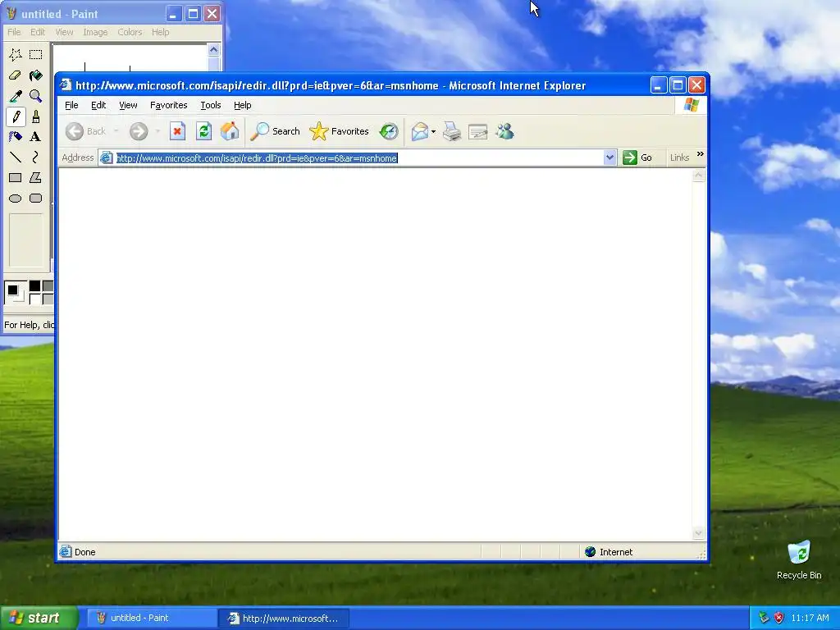The height and width of the screenshot is (630, 840).
Task: Open the History icon in IE toolbar
Action: pos(389,131)
